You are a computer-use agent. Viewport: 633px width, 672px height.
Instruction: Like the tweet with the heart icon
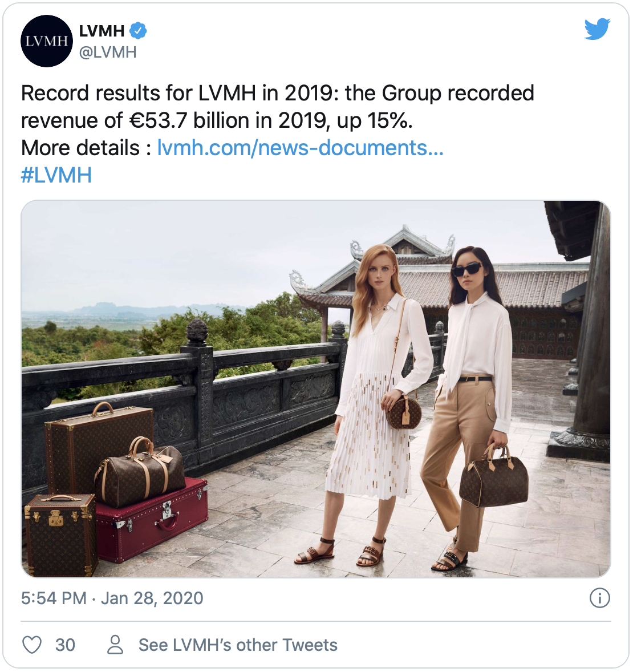click(32, 645)
